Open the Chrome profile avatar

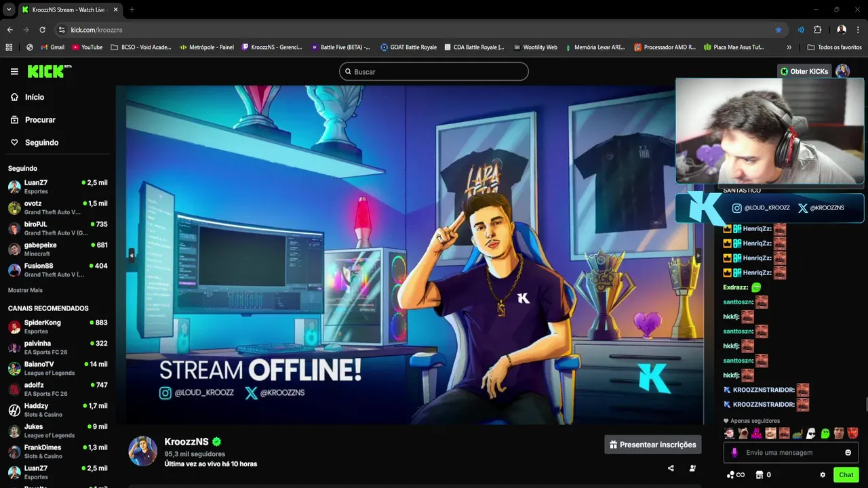pos(842,30)
